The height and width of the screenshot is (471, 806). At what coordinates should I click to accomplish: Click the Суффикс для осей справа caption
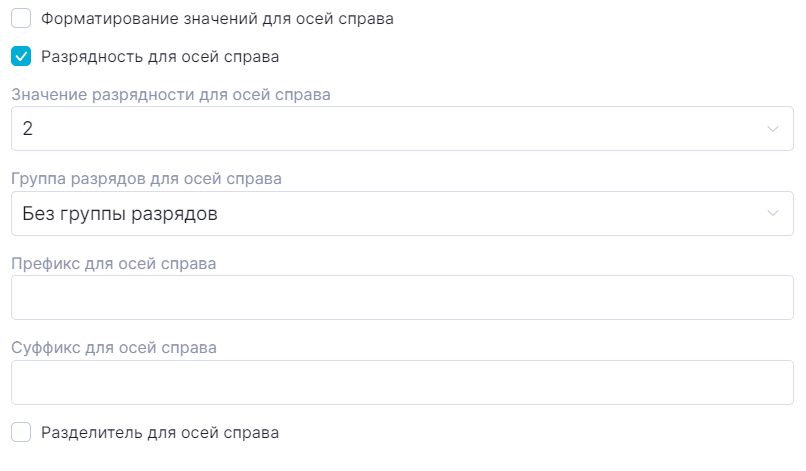pyautogui.click(x=114, y=347)
